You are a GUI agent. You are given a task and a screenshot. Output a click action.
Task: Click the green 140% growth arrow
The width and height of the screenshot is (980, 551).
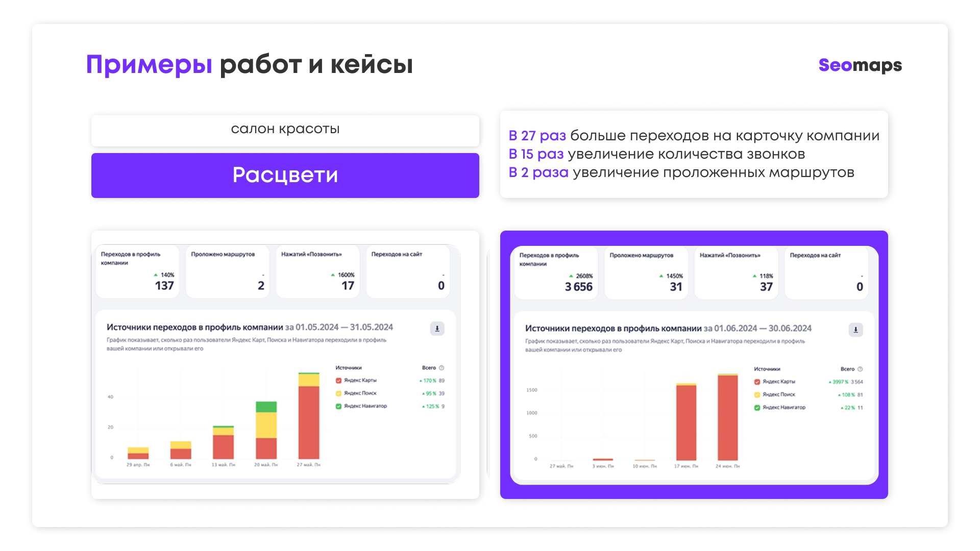point(156,275)
